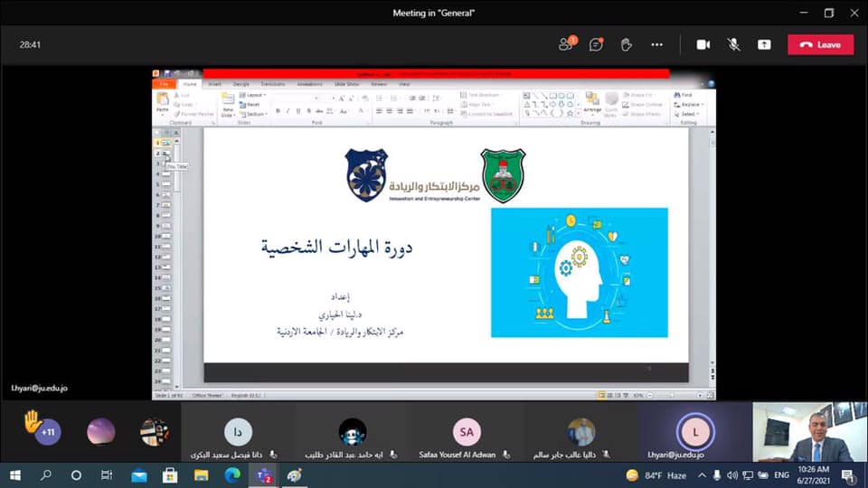
Task: Open the share content tray
Action: tap(764, 44)
